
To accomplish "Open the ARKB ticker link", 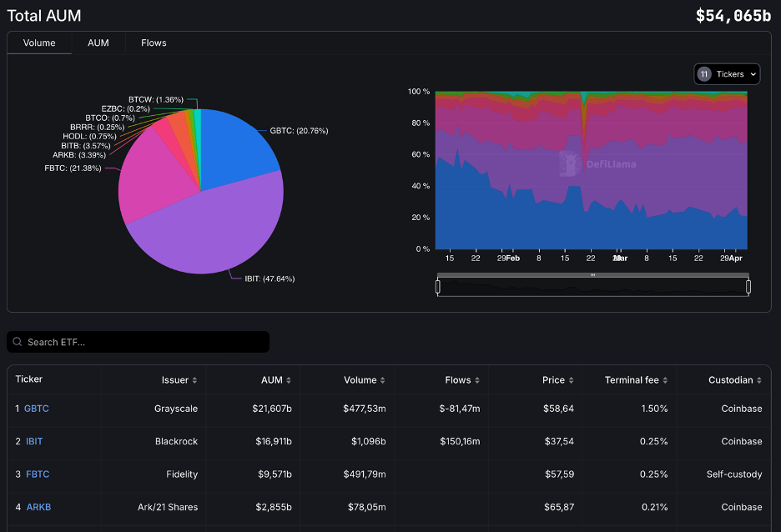I will [38, 507].
